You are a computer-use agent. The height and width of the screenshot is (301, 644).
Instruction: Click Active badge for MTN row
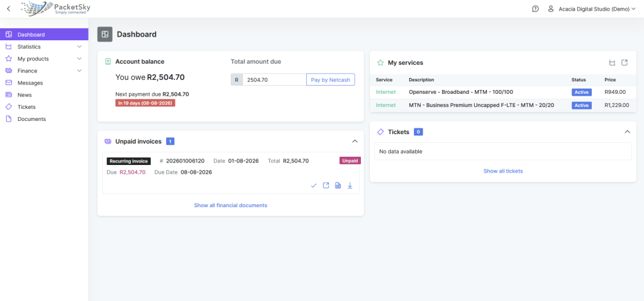click(582, 105)
